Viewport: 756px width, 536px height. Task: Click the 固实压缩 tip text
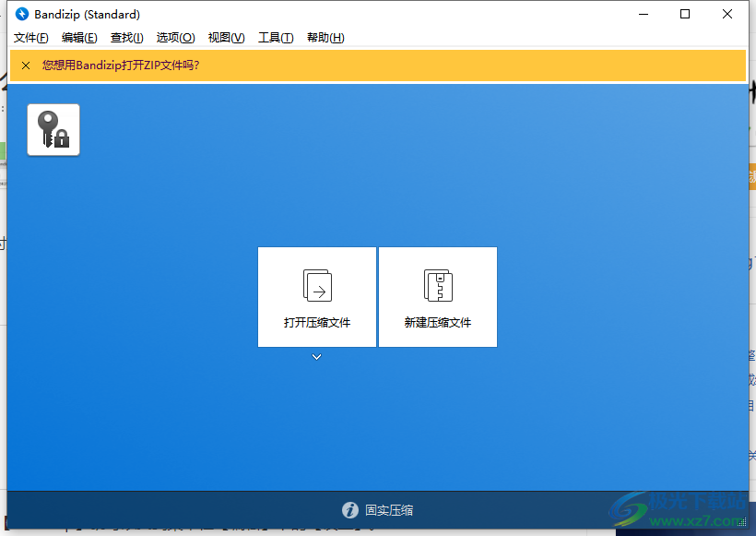(389, 510)
